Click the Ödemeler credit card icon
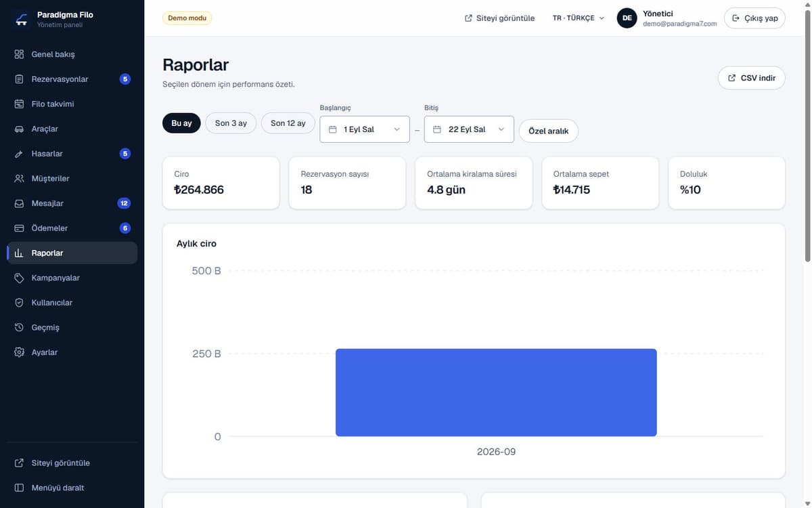The height and width of the screenshot is (508, 812). tap(19, 228)
